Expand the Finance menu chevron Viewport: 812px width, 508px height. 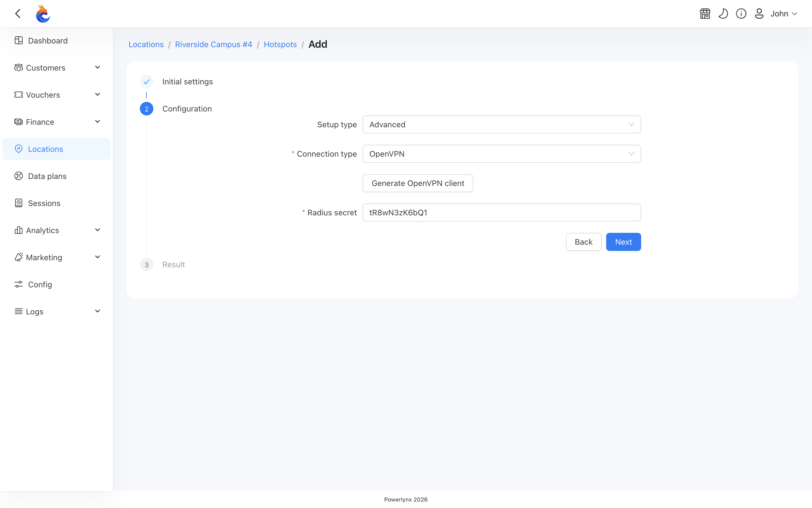coord(98,121)
